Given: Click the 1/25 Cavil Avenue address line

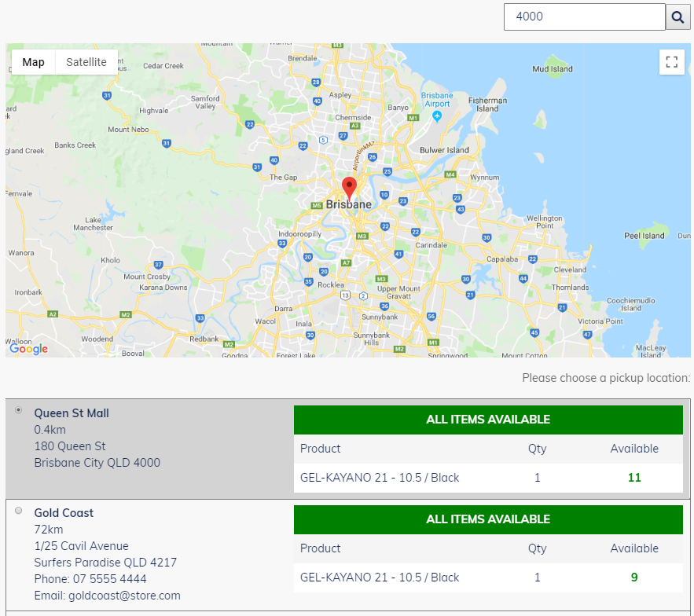Looking at the screenshot, I should (x=82, y=546).
